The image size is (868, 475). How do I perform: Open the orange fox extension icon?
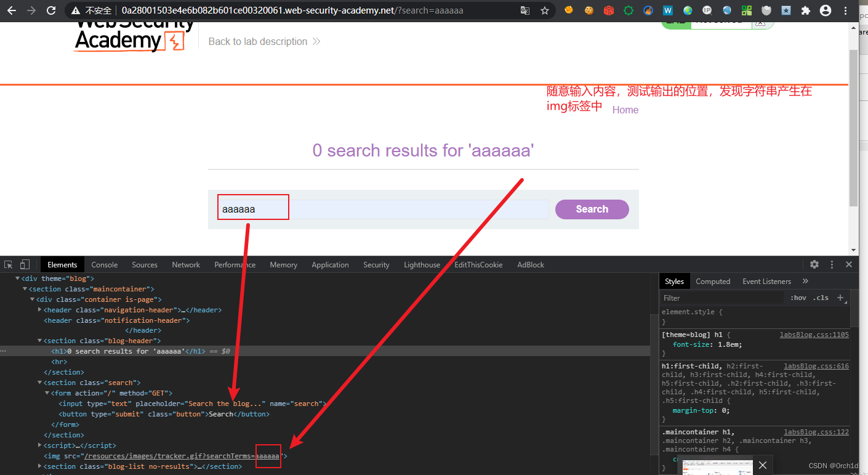pos(569,10)
